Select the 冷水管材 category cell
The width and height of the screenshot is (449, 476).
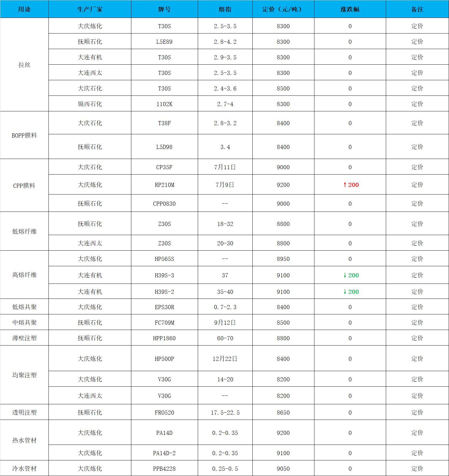tap(24, 468)
